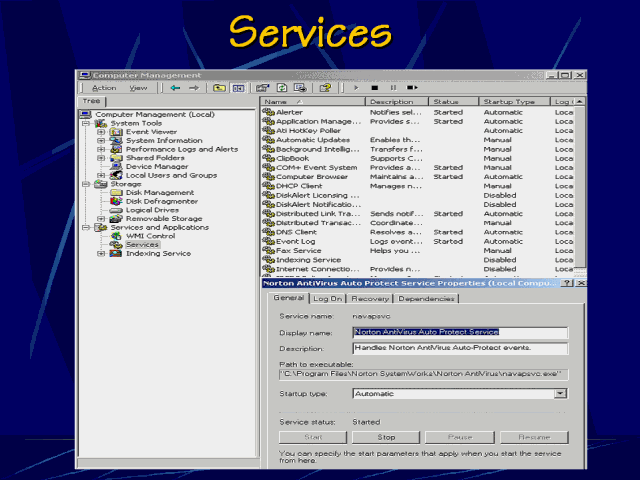The height and width of the screenshot is (480, 640).
Task: Expand the Shared Folders tree node
Action: pyautogui.click(x=101, y=158)
